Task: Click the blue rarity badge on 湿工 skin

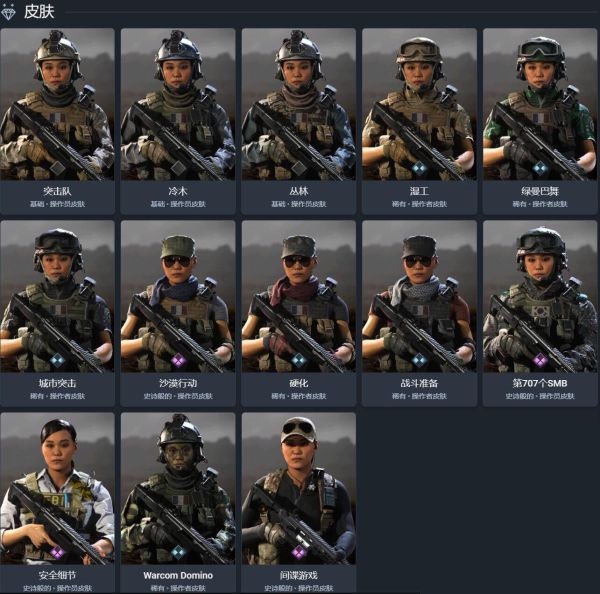Action: coord(419,168)
